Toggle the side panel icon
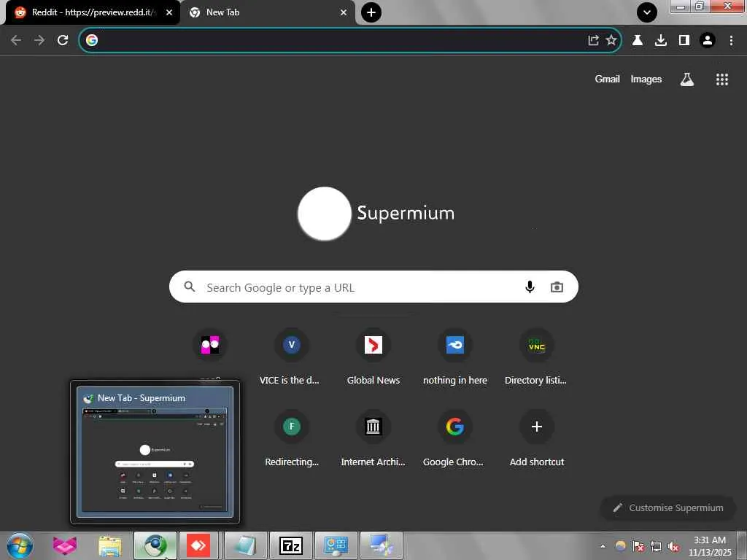747x560 pixels. [684, 41]
